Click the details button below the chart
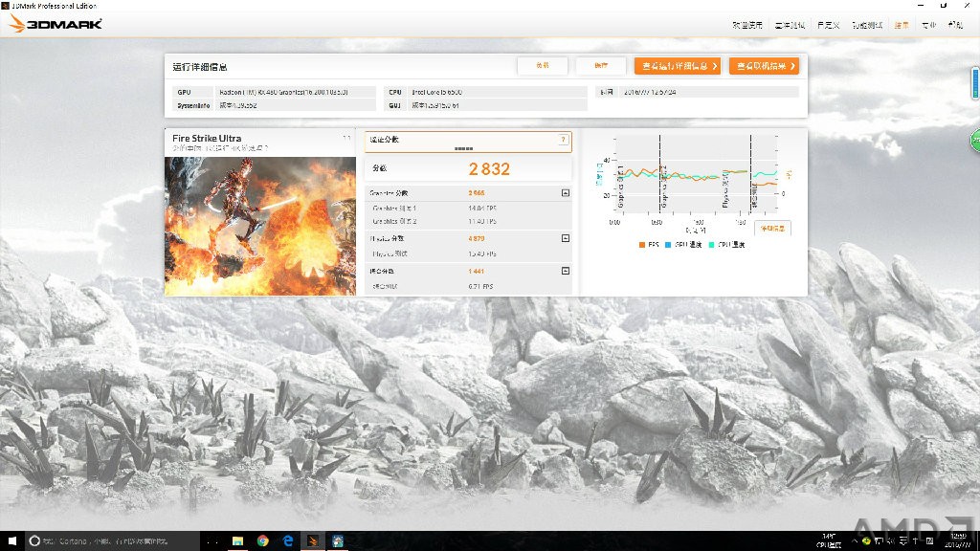The width and height of the screenshot is (980, 551). tap(772, 229)
